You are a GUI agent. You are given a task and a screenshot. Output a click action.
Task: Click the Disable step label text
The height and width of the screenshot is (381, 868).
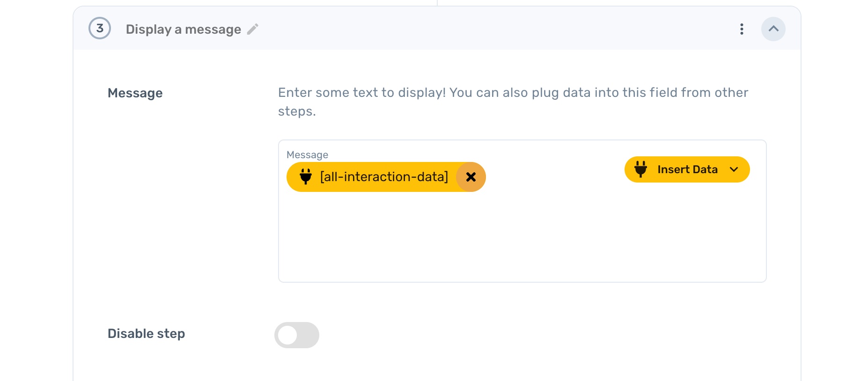coord(146,334)
